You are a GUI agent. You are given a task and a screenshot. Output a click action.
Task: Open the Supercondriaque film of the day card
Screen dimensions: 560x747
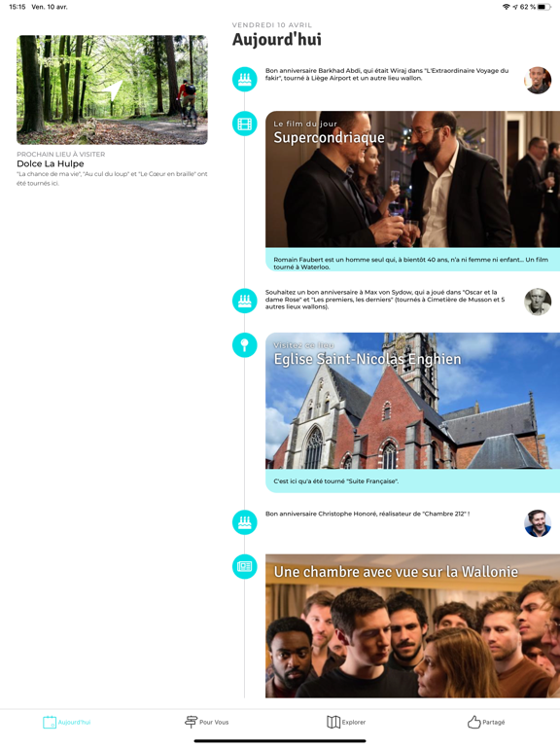(x=412, y=179)
